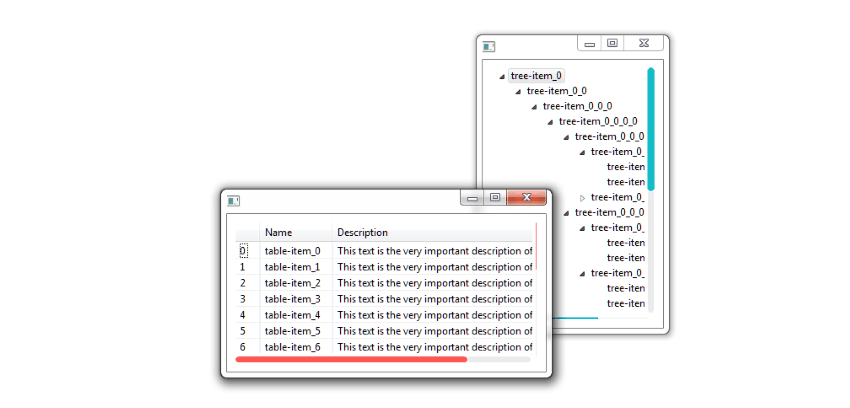
Task: Click the table-item_5 name cell
Action: pyautogui.click(x=296, y=331)
